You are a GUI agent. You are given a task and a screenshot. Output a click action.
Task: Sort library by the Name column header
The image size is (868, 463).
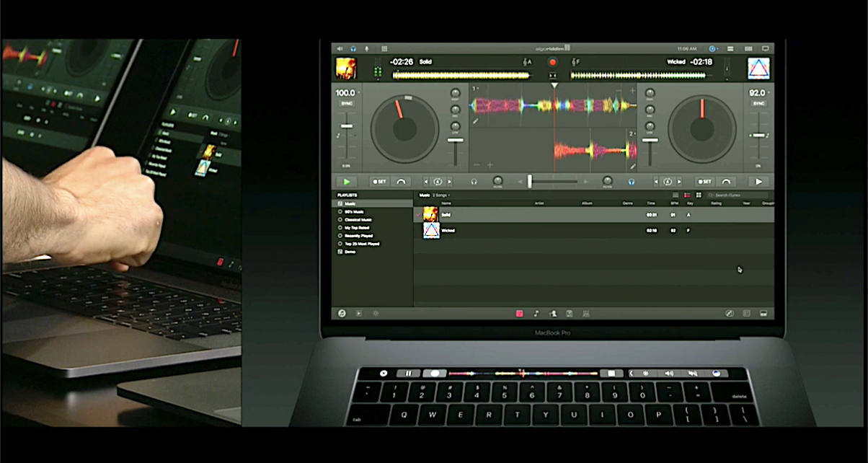point(447,203)
